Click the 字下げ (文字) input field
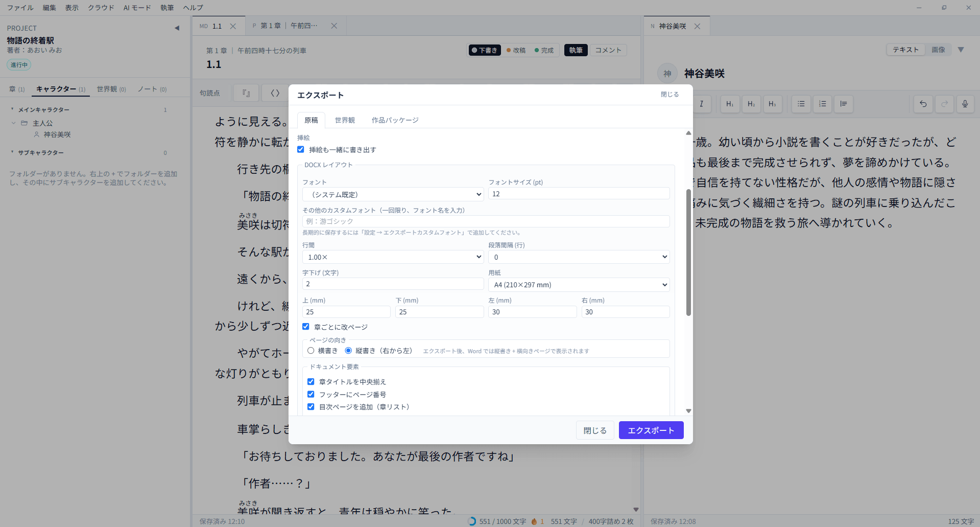 tap(393, 284)
